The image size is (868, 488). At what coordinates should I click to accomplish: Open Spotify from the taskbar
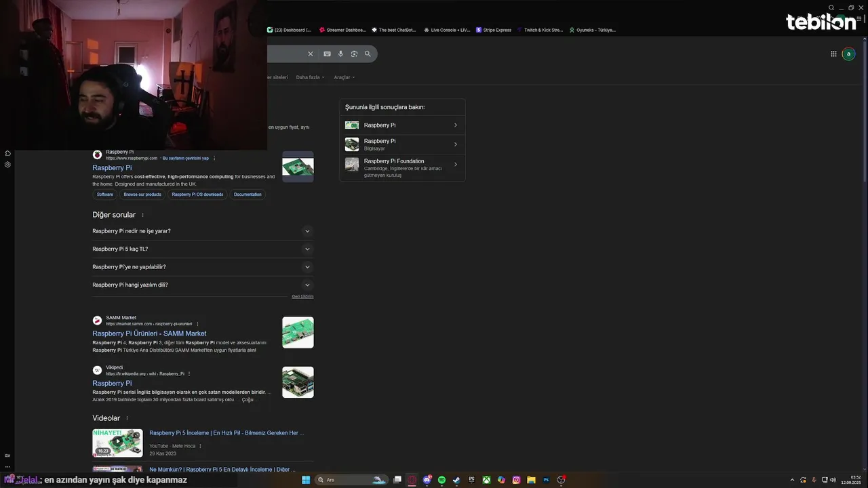coord(442,480)
